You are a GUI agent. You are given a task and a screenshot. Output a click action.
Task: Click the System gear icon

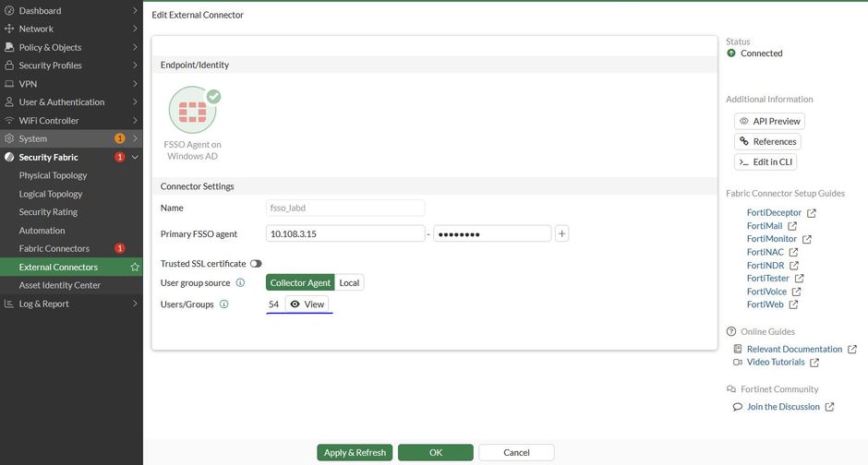click(x=9, y=138)
